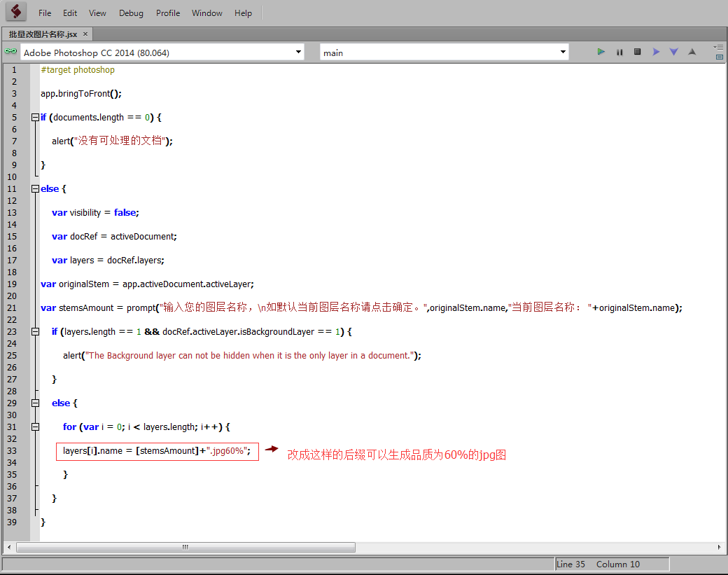Click the alert("没有可处理的文档") line
Viewport: 728px width, 575px height.
coord(112,141)
